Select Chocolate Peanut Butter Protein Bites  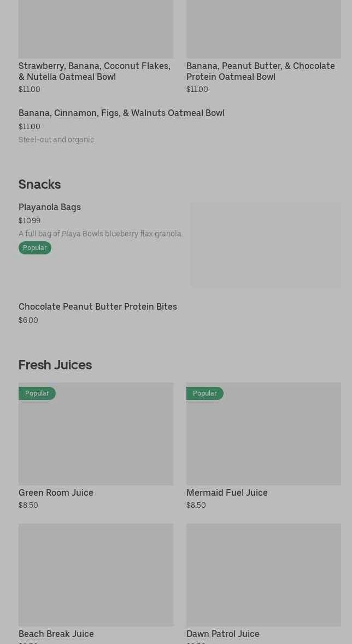[x=98, y=307]
